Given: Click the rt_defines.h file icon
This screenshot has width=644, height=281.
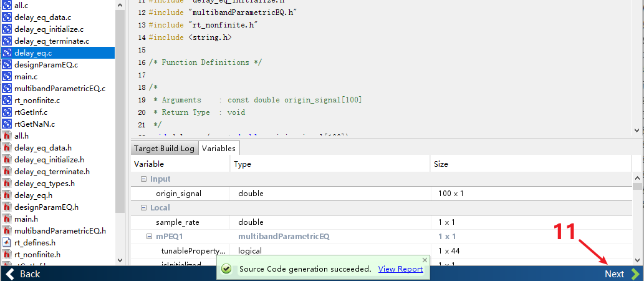Looking at the screenshot, I should coord(7,242).
